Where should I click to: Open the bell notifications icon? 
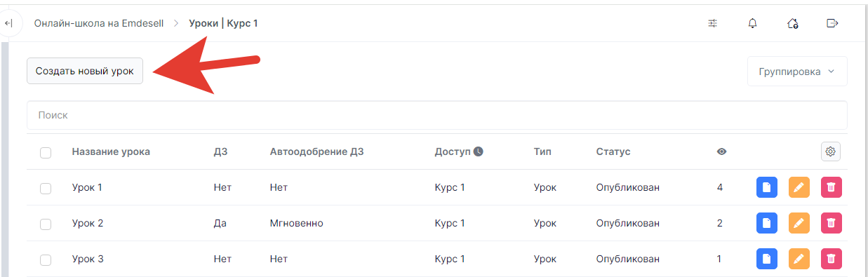click(752, 23)
